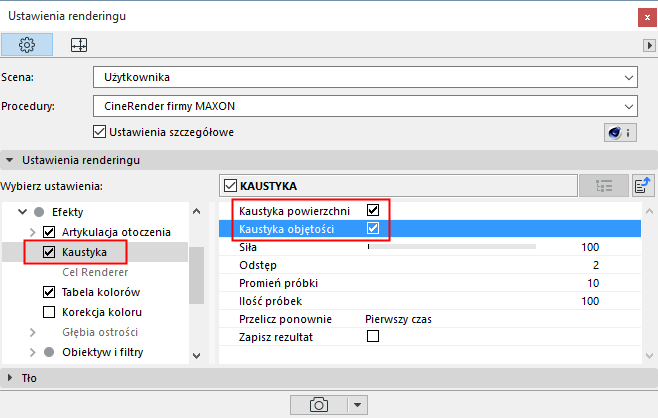Toggle the KAUSTYKA header checkbox

click(x=230, y=185)
